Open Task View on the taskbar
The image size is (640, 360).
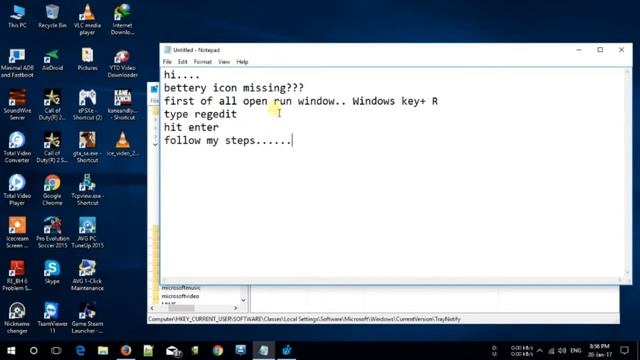(x=56, y=351)
